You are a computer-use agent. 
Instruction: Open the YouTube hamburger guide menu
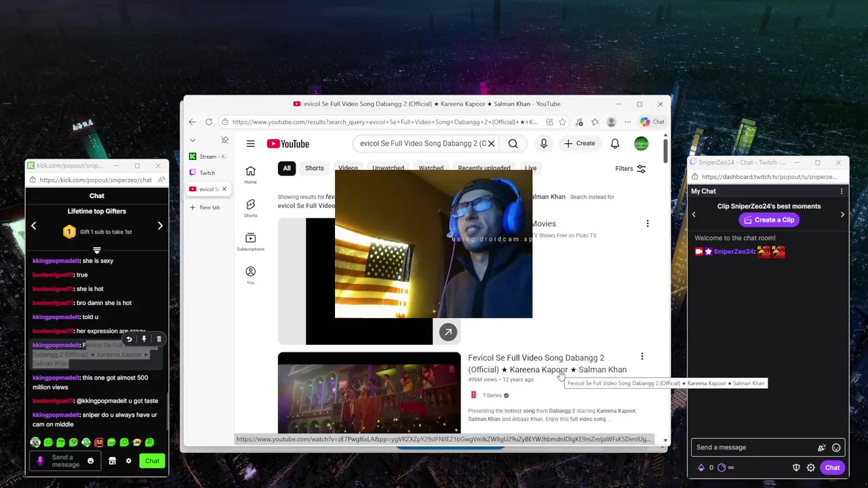[x=250, y=144]
